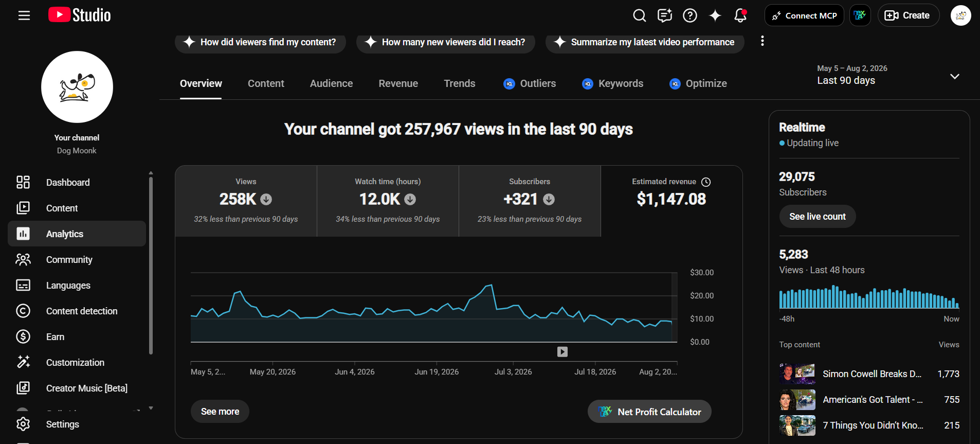Click the video marker on chart timeline

point(562,352)
